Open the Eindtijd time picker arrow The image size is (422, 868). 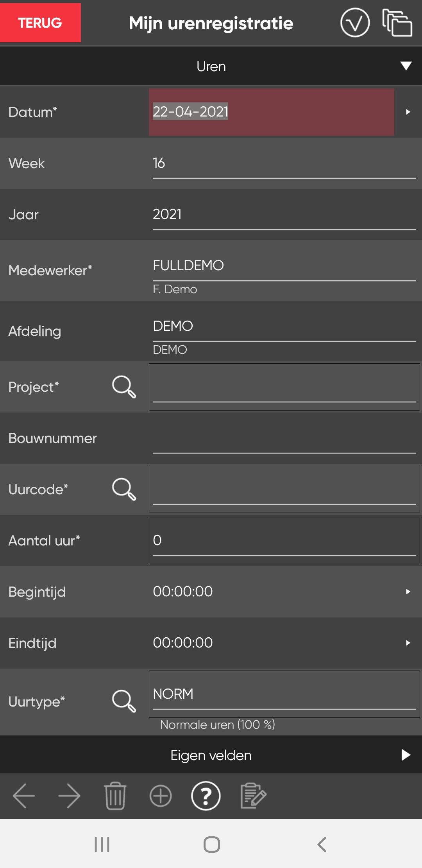408,643
